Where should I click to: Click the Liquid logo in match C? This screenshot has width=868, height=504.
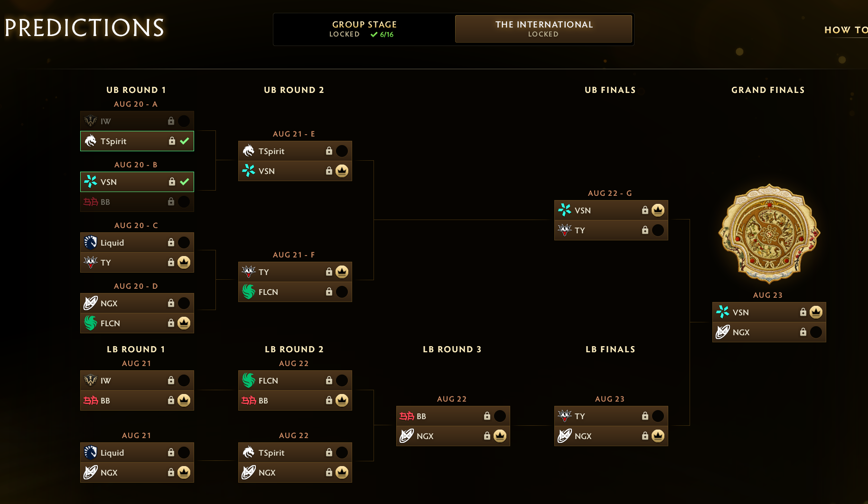91,242
